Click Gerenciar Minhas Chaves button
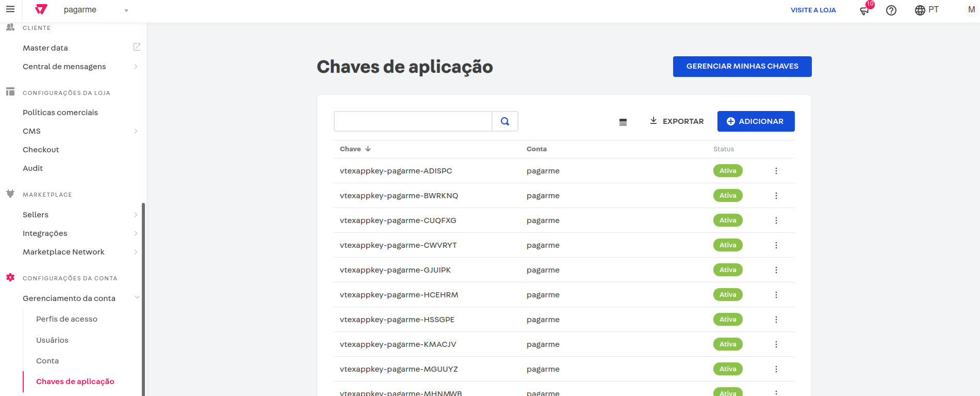Viewport: 980px width, 396px height. 742,67
